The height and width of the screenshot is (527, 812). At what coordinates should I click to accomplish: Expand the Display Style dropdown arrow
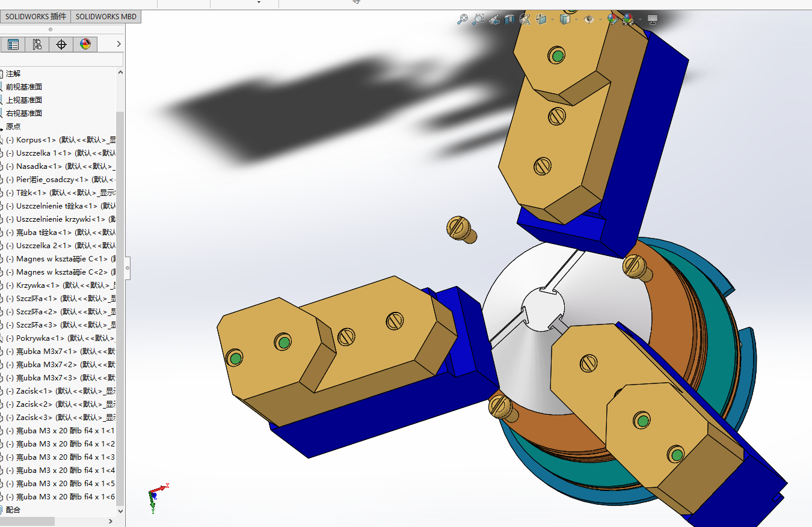576,20
